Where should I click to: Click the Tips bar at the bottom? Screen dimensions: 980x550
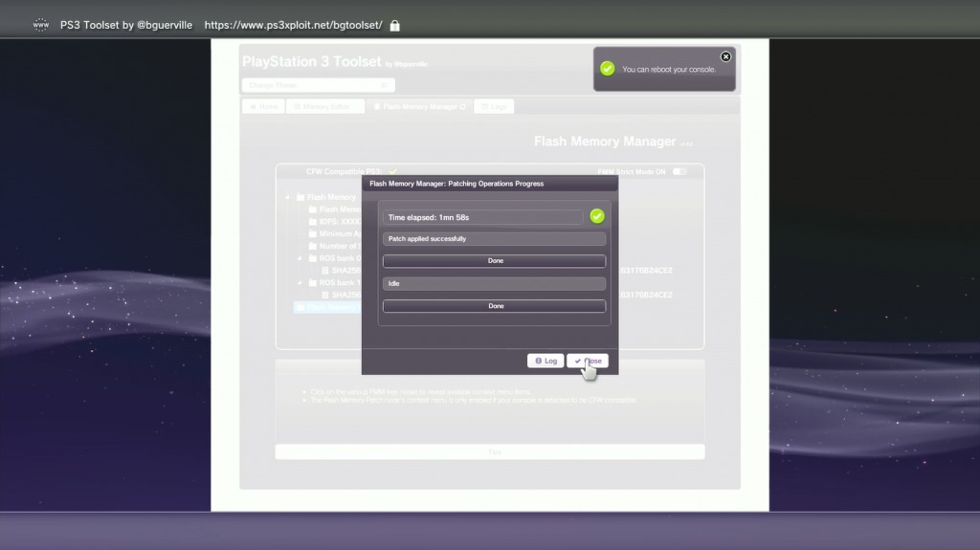490,451
